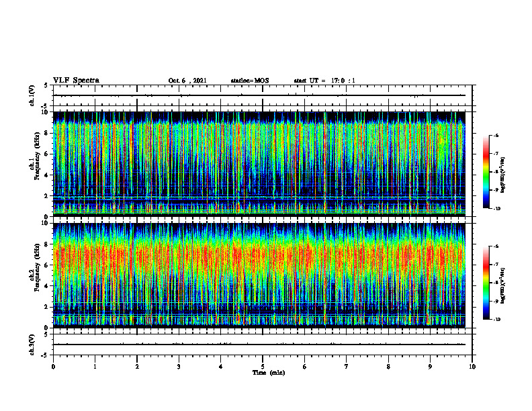This screenshot has width=532, height=411.
Task: Click the "-10" tick on ch.2 colorbar
Action: tap(496, 320)
